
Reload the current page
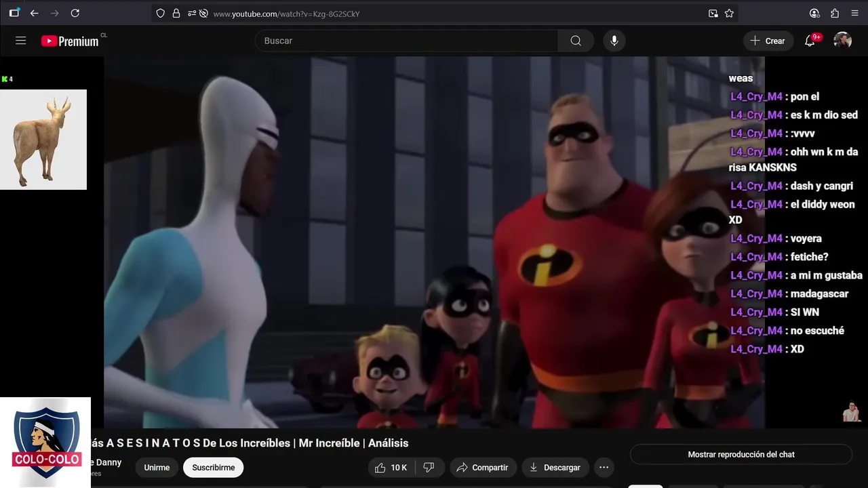pos(75,13)
